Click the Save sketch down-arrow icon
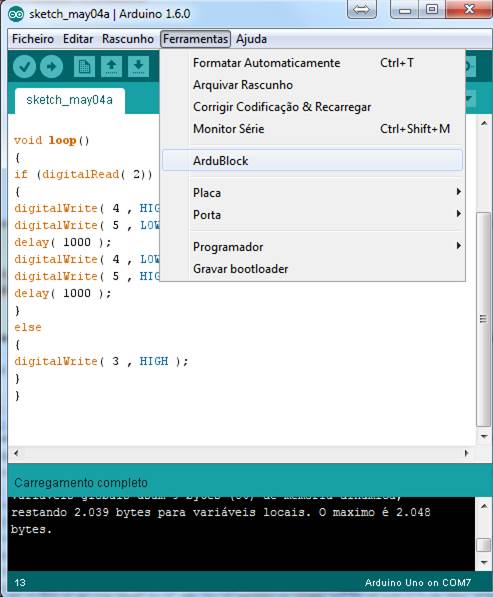This screenshot has width=493, height=597. (138, 67)
